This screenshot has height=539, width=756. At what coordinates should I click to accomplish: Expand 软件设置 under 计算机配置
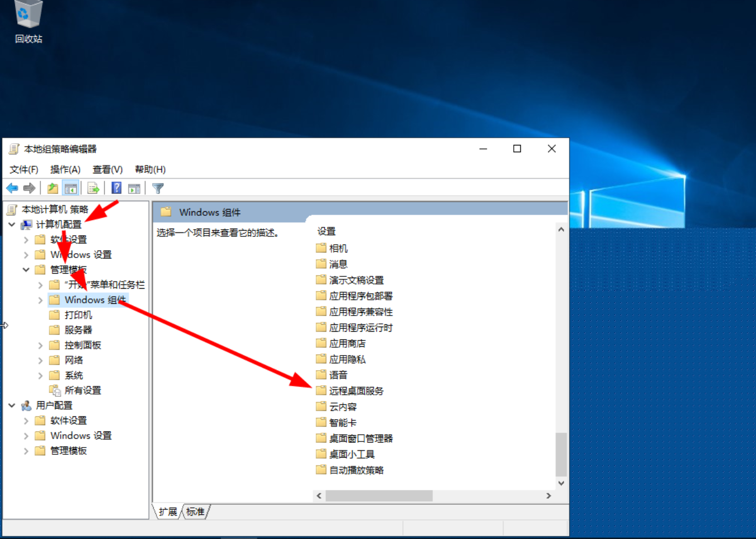pyautogui.click(x=26, y=240)
